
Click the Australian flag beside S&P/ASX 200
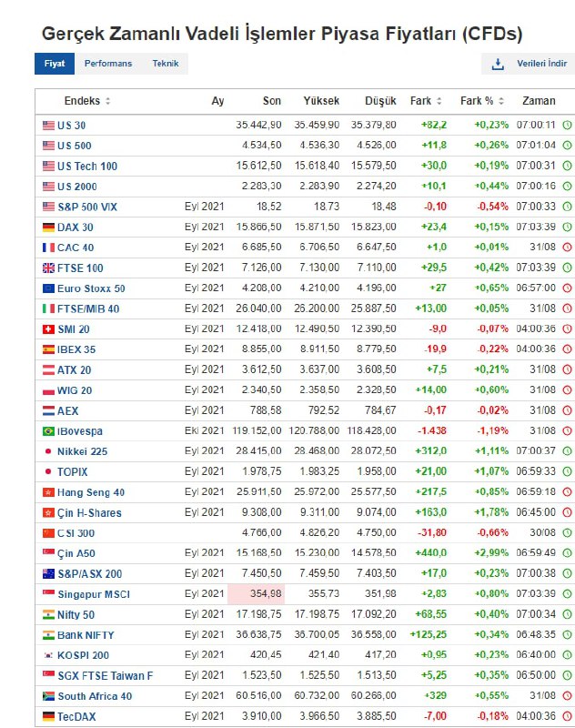point(48,574)
